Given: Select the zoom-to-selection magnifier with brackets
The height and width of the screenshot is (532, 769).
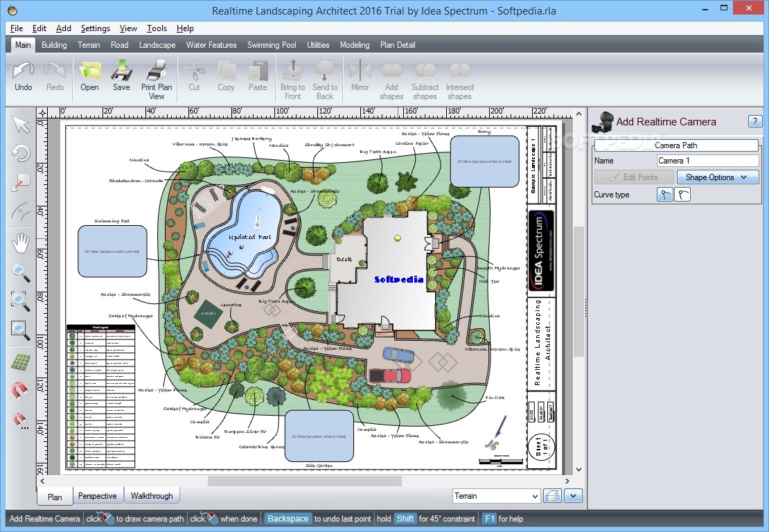Looking at the screenshot, I should pyautogui.click(x=21, y=301).
